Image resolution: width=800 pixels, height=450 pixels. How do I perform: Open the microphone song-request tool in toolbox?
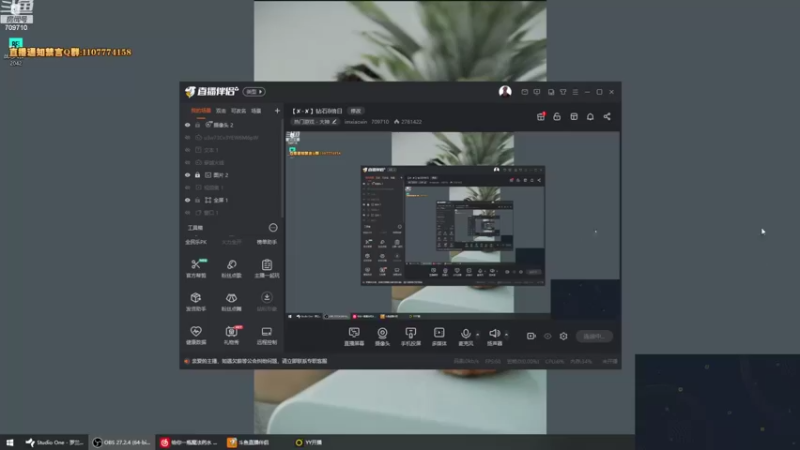pyautogui.click(x=231, y=267)
